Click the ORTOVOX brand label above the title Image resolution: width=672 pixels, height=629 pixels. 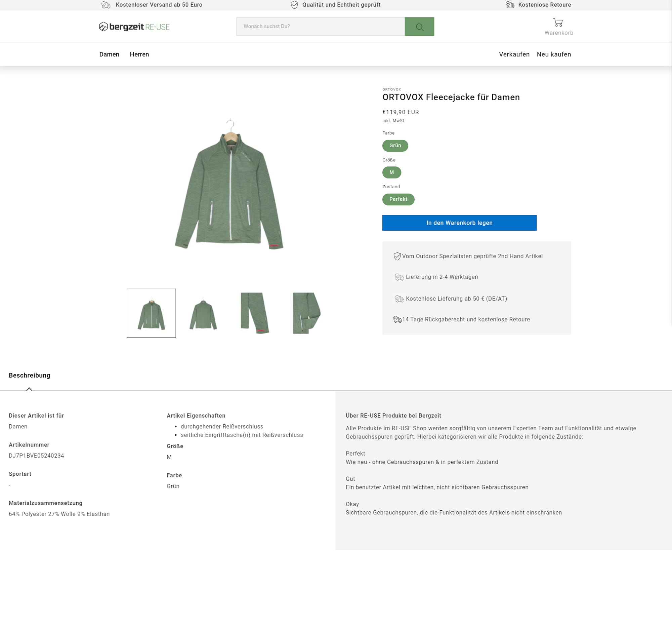pos(391,90)
